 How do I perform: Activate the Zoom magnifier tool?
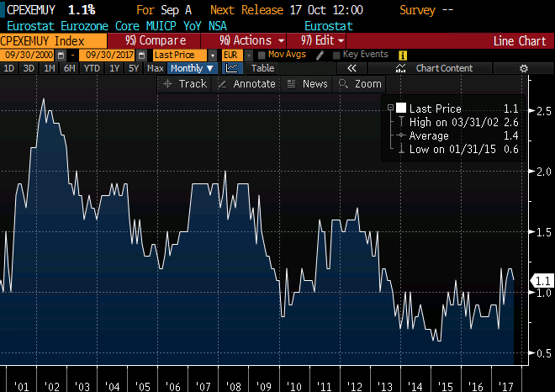[359, 84]
